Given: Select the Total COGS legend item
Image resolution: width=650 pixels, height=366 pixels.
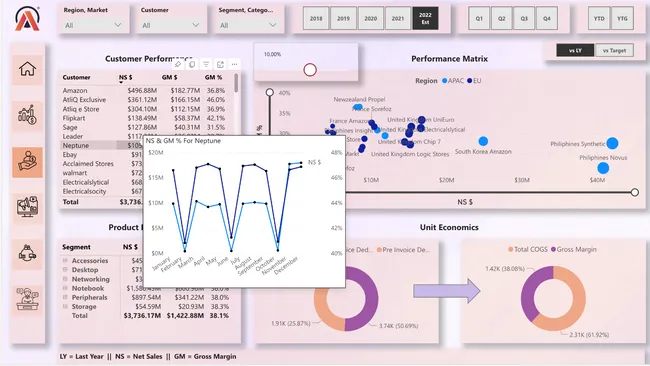Looking at the screenshot, I should [x=527, y=250].
